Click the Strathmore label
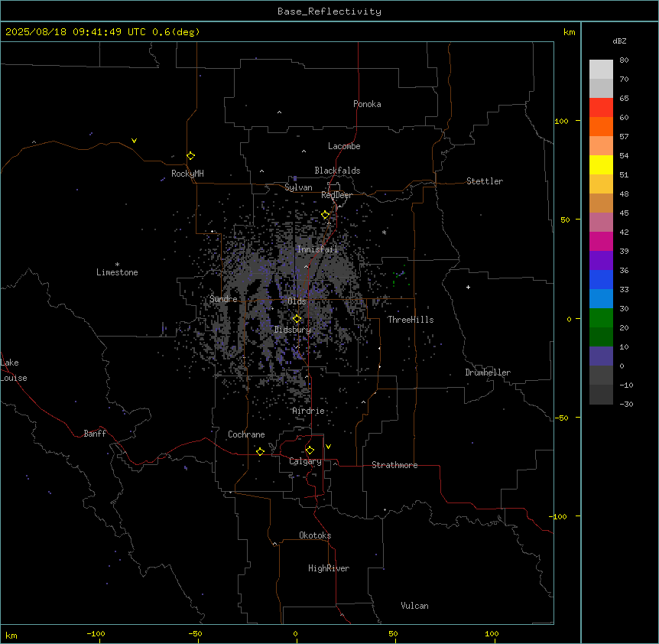Screen dimensions: 659x644 pyautogui.click(x=394, y=465)
